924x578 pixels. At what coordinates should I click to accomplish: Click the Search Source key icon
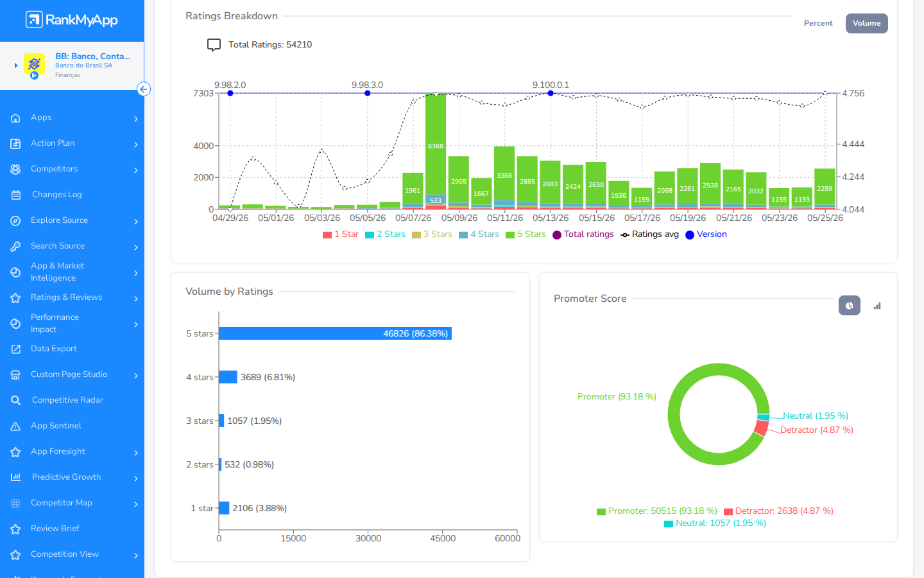(x=15, y=247)
